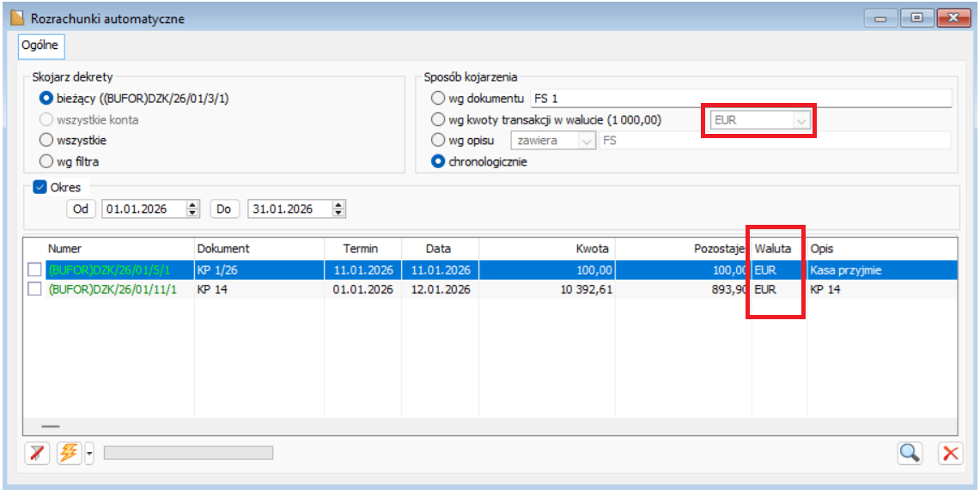Tick the checkbox for row KP 14
Viewport: 980px width, 490px height.
pos(35,289)
